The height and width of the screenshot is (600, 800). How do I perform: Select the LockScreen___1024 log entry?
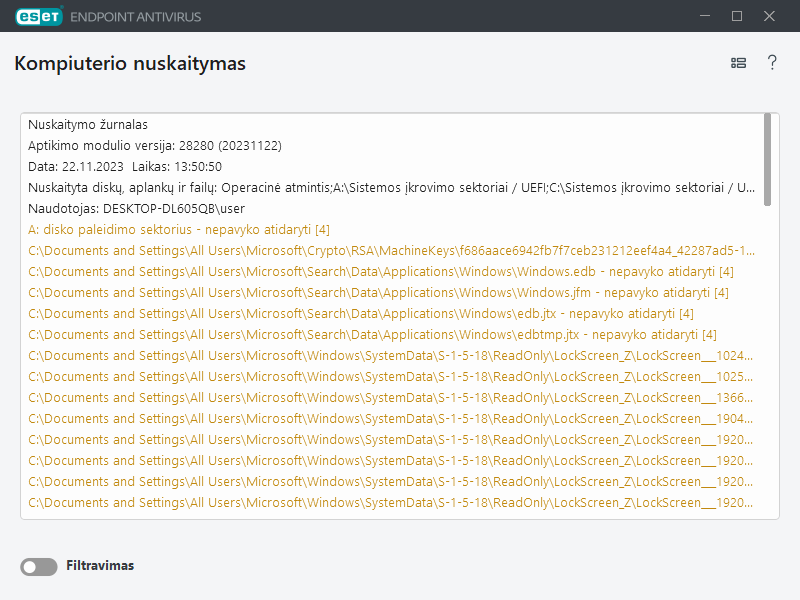click(x=390, y=355)
